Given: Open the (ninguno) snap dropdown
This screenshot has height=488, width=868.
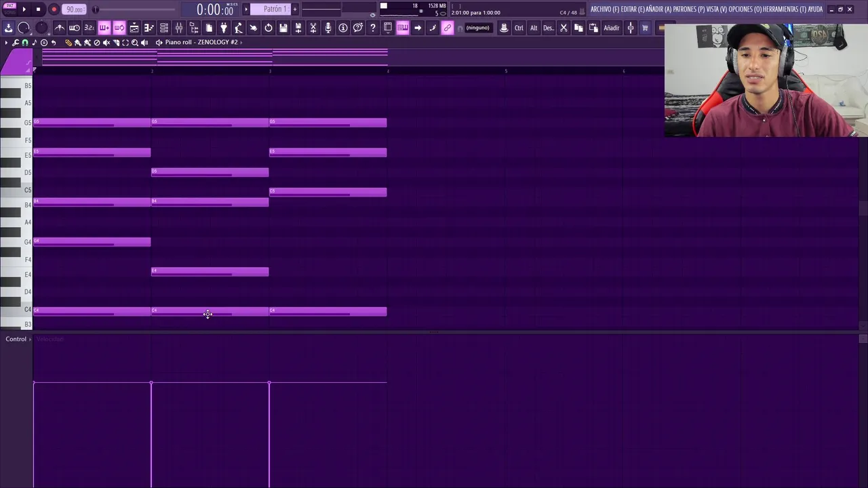Looking at the screenshot, I should 479,28.
